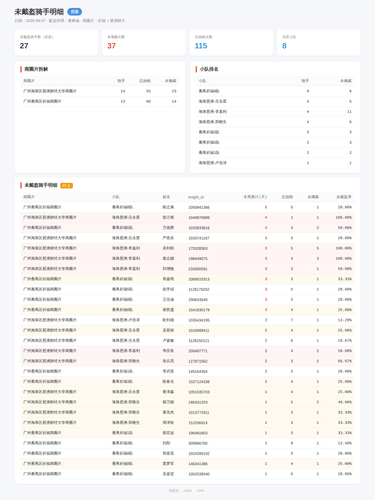The height and width of the screenshot is (500, 375).
Task: Click the 小队排名 section heading
Action: point(209,69)
